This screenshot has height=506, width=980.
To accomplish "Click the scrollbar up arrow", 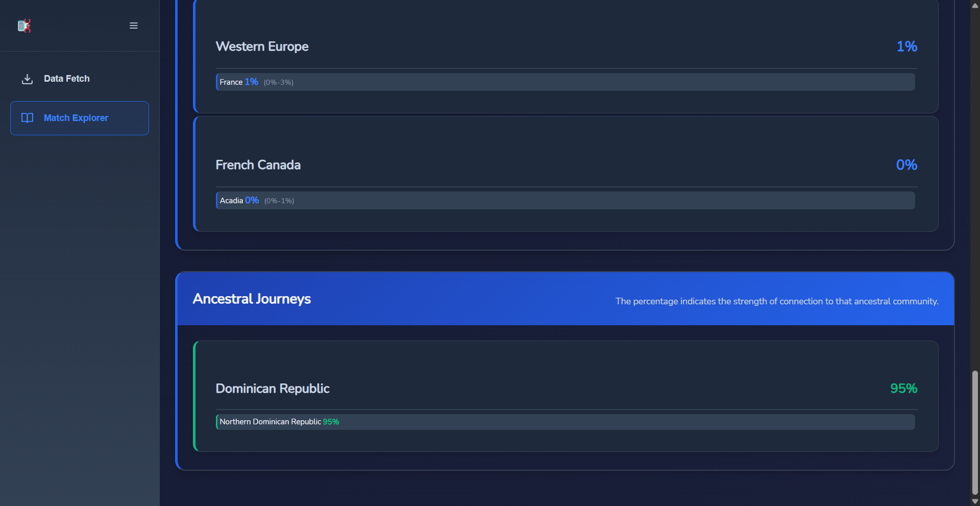I will click(974, 5).
